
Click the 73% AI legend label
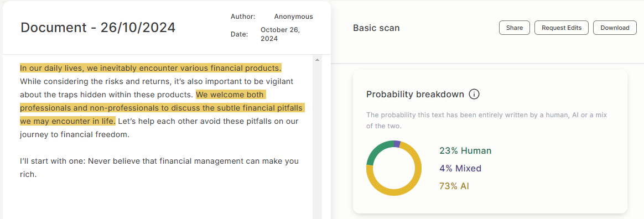click(x=454, y=186)
